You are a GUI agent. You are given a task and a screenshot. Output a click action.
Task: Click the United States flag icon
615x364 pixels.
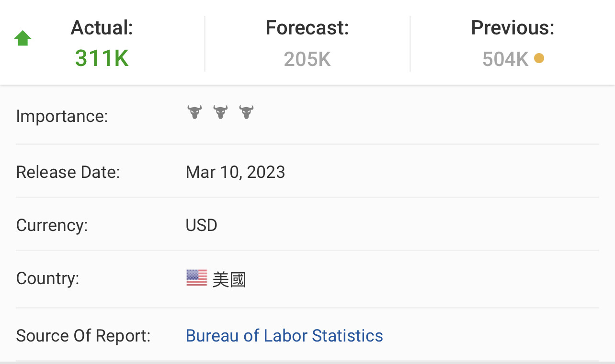click(196, 278)
